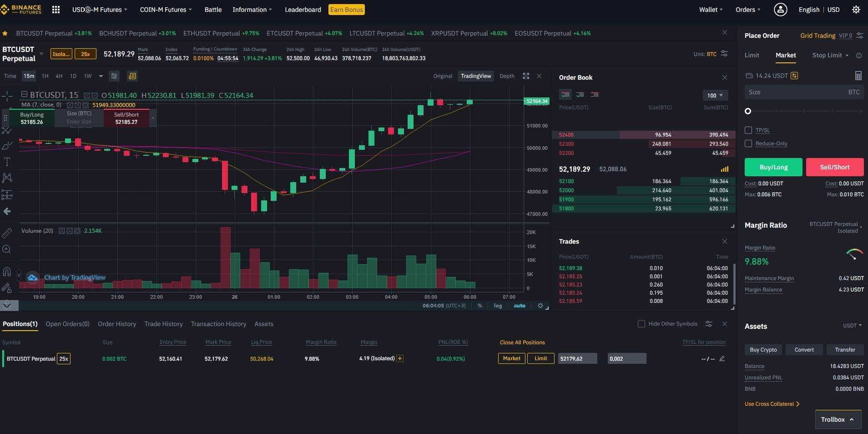
Task: Check Hide Other Symbols
Action: pos(641,324)
